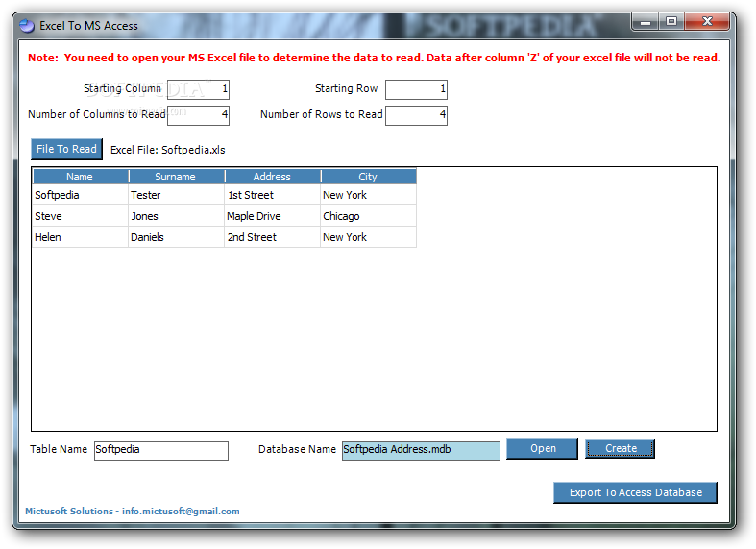This screenshot has width=756, height=549.
Task: Click the Excel To MS Access title bar icon
Action: [x=27, y=26]
